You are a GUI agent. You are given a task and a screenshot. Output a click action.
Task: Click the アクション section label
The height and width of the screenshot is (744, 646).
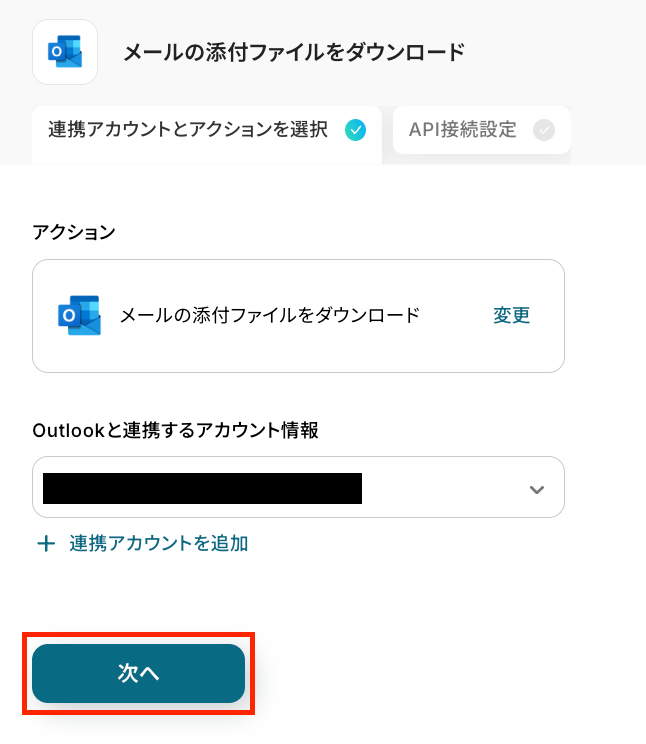(74, 232)
